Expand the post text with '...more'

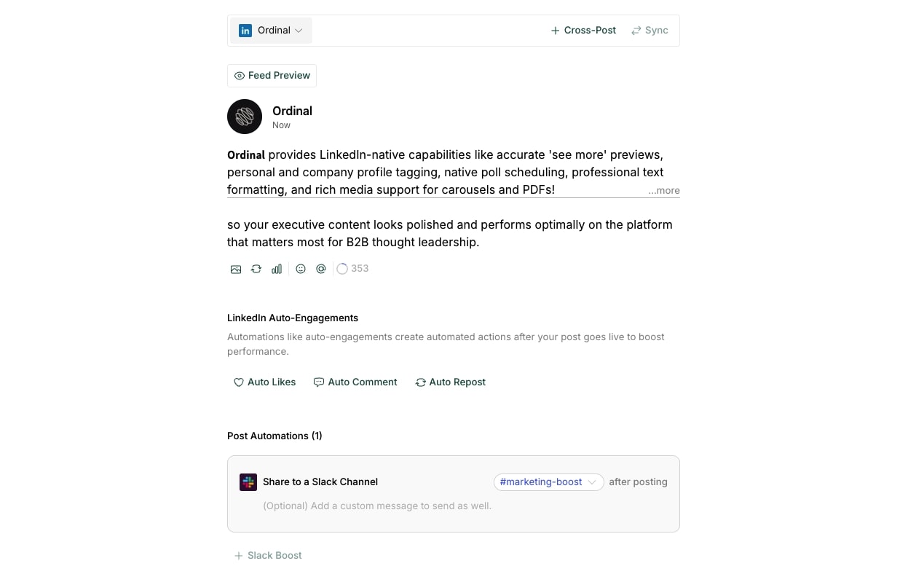(x=663, y=190)
